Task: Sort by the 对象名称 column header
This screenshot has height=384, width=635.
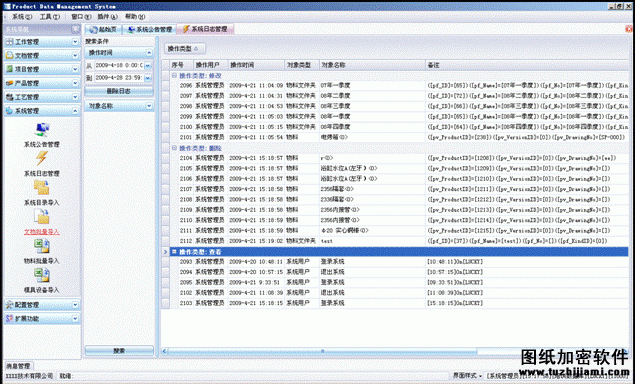Action: coord(372,65)
